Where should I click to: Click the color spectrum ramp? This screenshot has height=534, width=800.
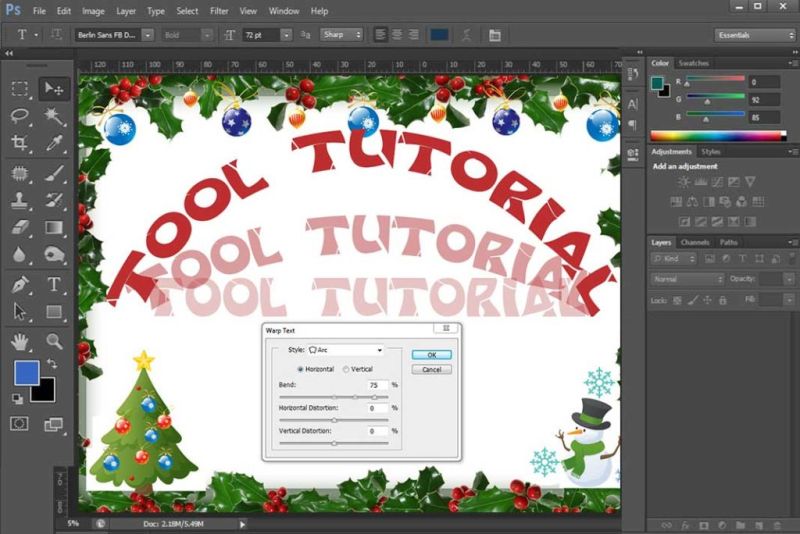click(718, 136)
